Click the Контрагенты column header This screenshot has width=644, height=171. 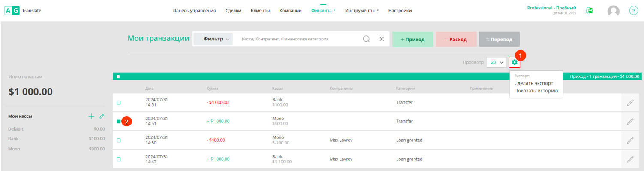[341, 89]
